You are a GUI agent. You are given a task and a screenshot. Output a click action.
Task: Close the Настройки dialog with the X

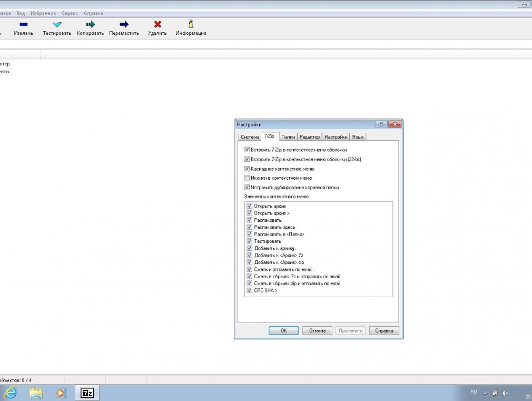pos(395,124)
